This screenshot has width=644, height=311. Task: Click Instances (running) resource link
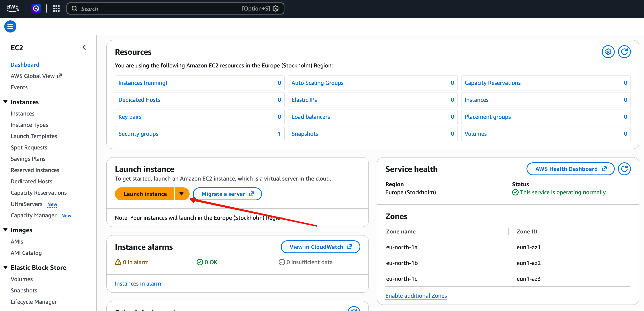pos(143,83)
